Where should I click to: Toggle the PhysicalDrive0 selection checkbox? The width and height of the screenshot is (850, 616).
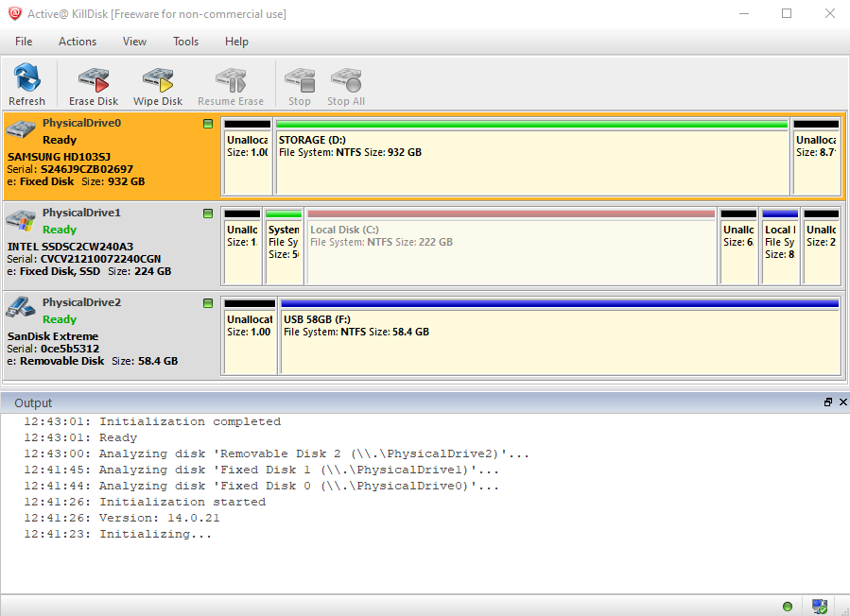[x=208, y=124]
